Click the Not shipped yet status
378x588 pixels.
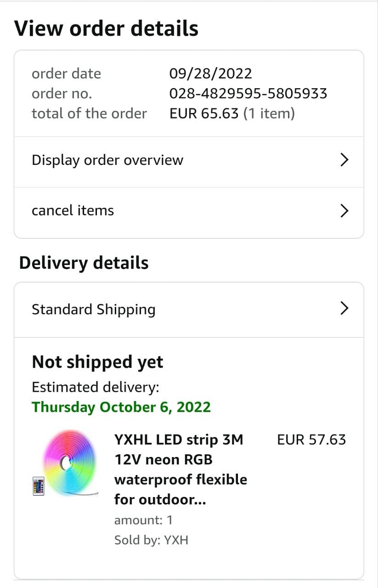coord(97,362)
